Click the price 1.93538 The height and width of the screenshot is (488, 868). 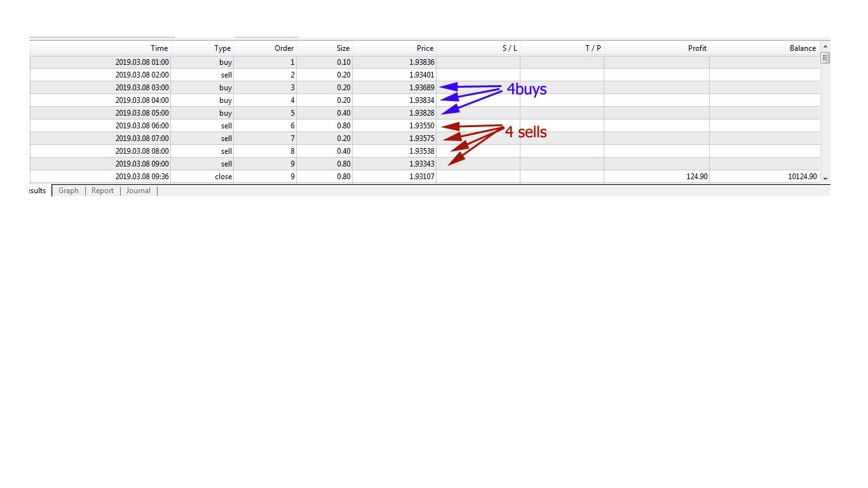[x=422, y=151]
